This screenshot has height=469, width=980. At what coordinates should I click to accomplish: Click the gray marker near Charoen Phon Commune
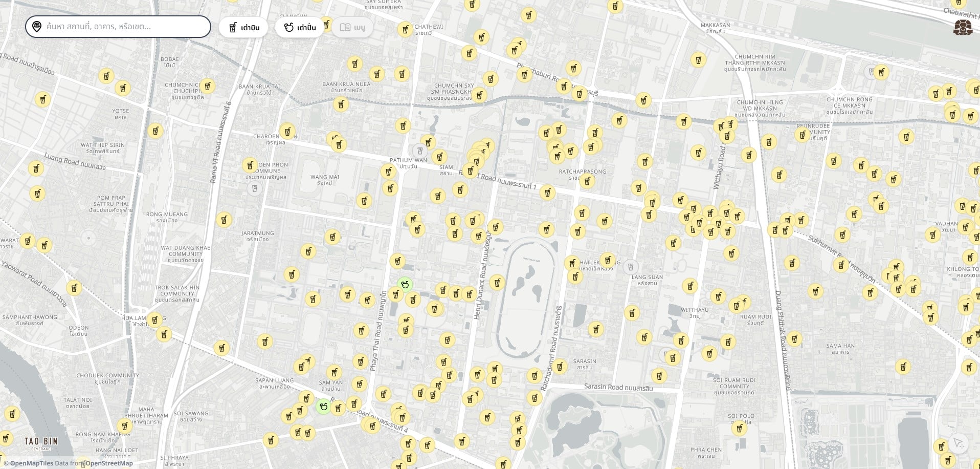click(254, 188)
